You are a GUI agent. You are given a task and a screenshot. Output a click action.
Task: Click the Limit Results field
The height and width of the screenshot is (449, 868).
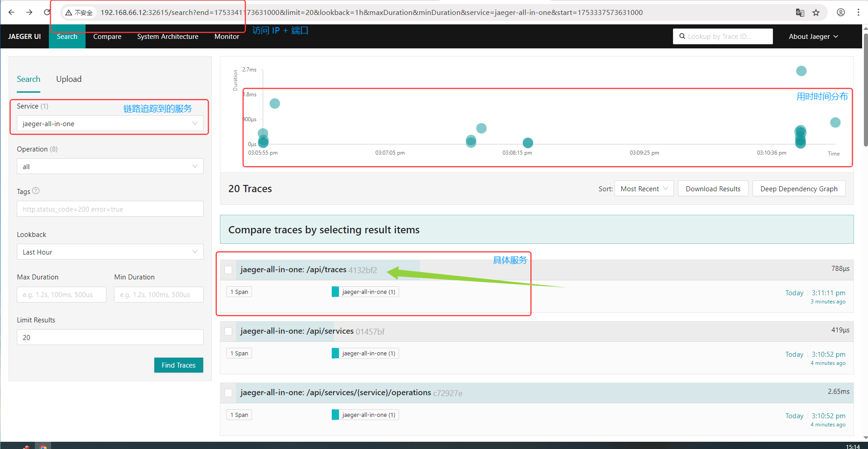(110, 337)
